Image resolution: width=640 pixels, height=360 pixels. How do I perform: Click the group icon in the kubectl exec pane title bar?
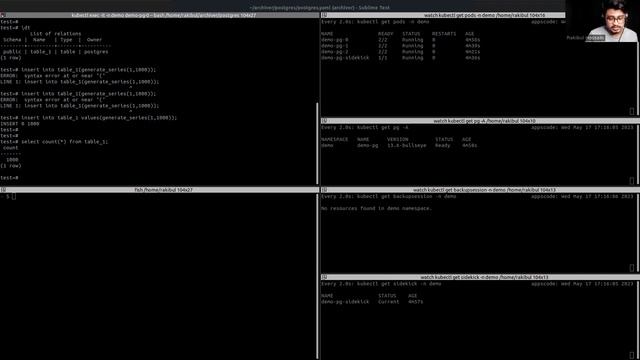click(3, 15)
